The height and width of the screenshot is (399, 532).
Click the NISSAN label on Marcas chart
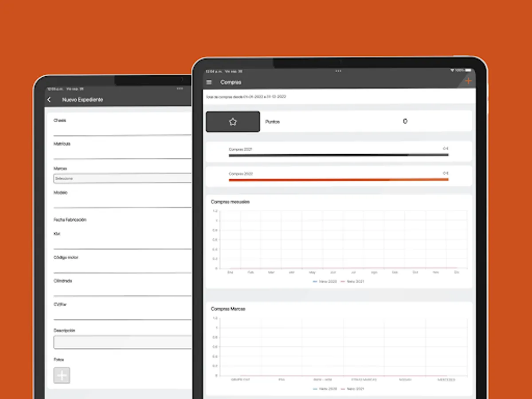404,379
